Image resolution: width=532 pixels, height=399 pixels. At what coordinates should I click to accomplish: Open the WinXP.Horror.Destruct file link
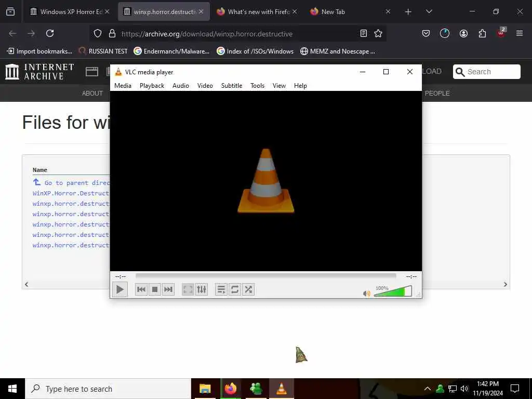[x=71, y=193]
